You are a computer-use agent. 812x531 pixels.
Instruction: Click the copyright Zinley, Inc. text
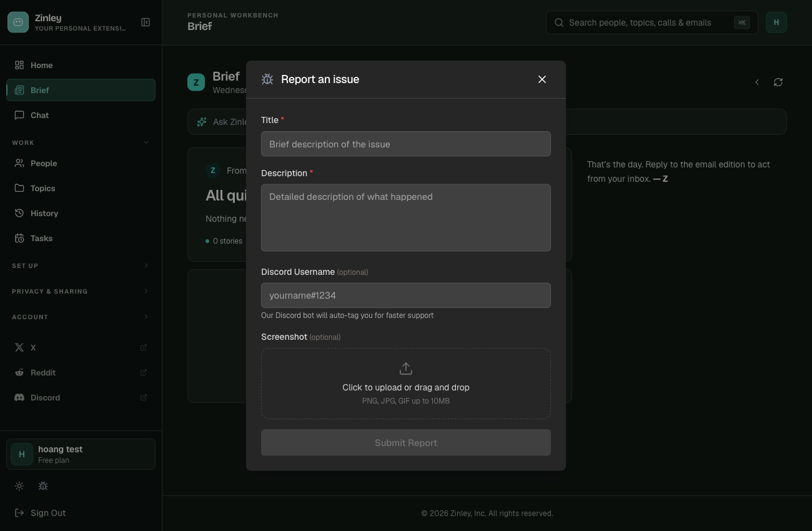[x=487, y=514]
